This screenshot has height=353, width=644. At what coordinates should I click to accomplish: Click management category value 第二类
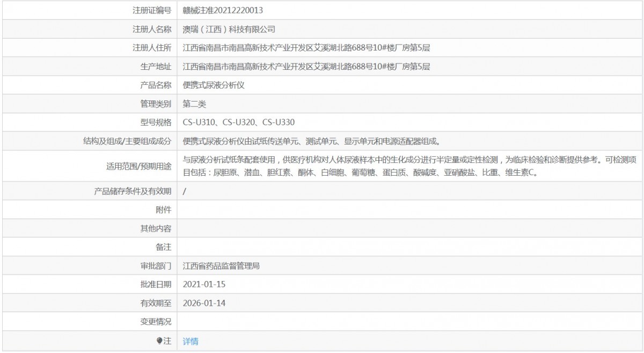(x=194, y=104)
